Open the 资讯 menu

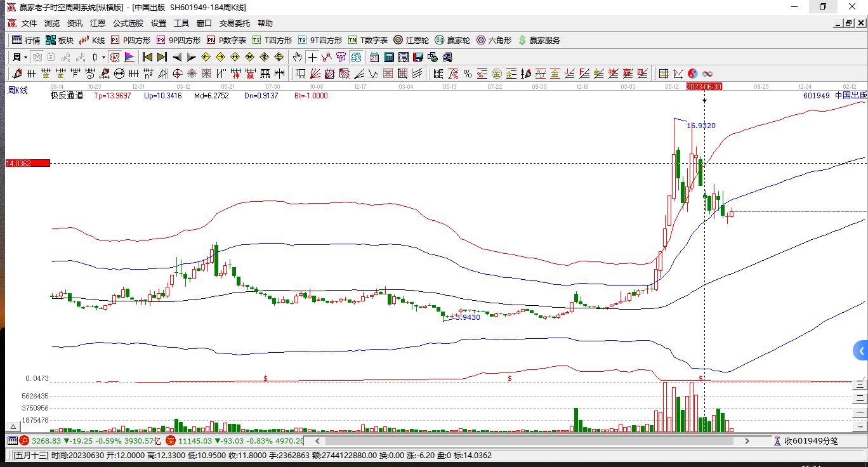click(75, 23)
